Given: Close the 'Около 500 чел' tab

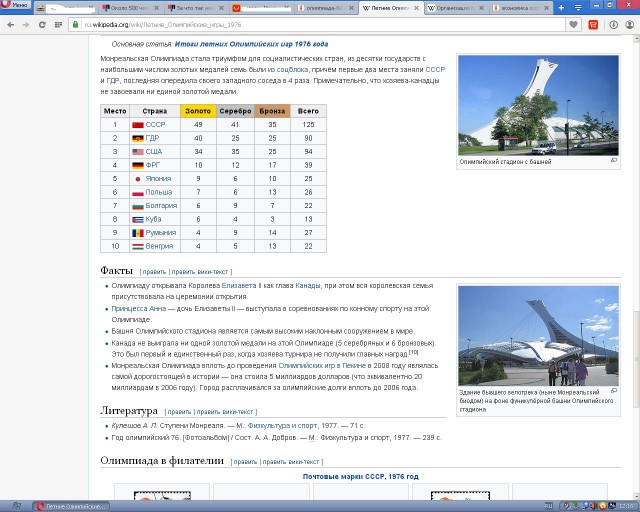Looking at the screenshot, I should tap(156, 8).
